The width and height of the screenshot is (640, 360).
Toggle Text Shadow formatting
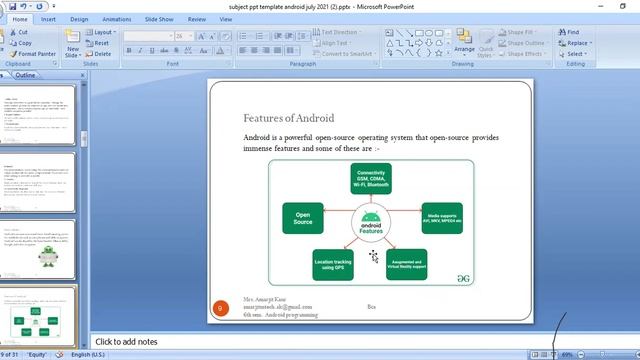tap(176, 51)
